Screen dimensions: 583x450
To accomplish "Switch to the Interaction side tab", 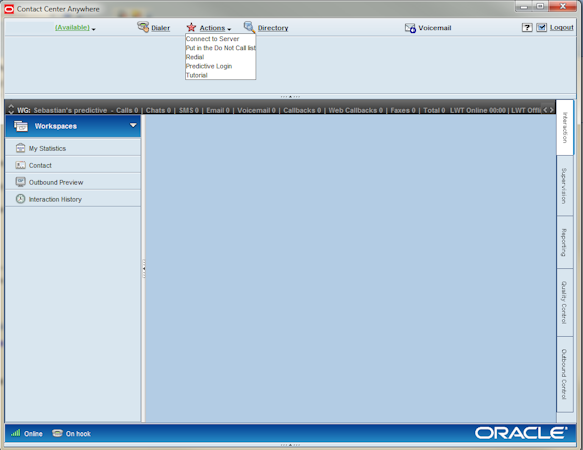I will tap(564, 128).
